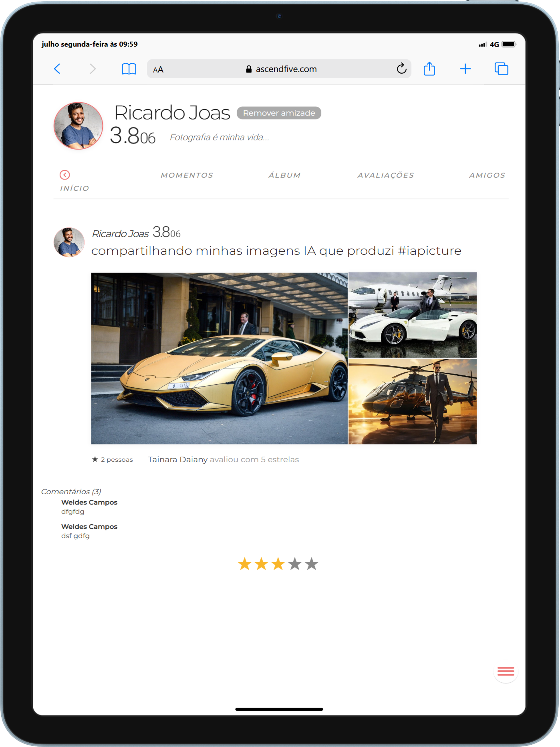Reload the ascendfive.com page
Viewport: 560px width, 747px height.
[401, 69]
